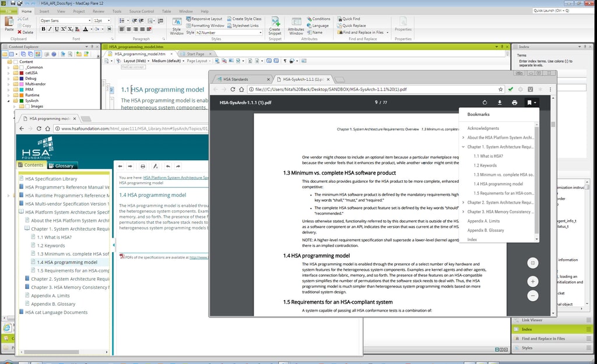The image size is (597, 364).
Task: Toggle checkbox next to Content folder
Action: tap(16, 62)
